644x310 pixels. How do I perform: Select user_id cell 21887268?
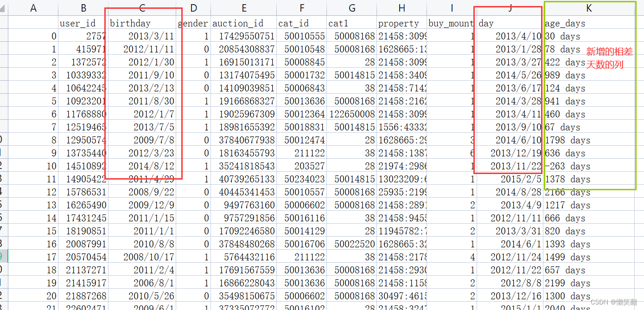click(x=83, y=296)
